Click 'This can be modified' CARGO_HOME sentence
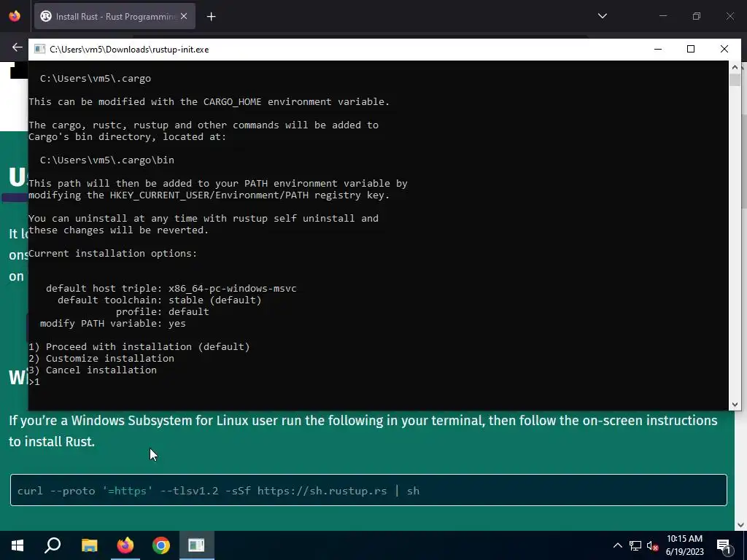Viewport: 747px width, 560px height. (x=209, y=102)
